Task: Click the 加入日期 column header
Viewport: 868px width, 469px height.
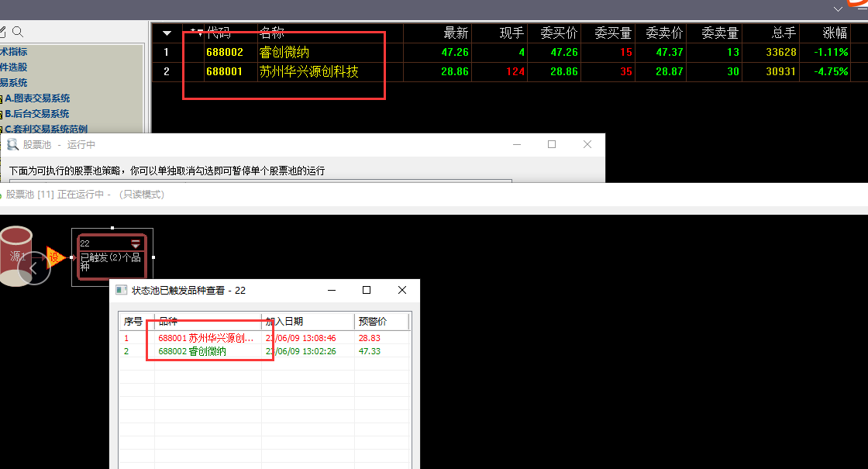Action: [x=308, y=322]
